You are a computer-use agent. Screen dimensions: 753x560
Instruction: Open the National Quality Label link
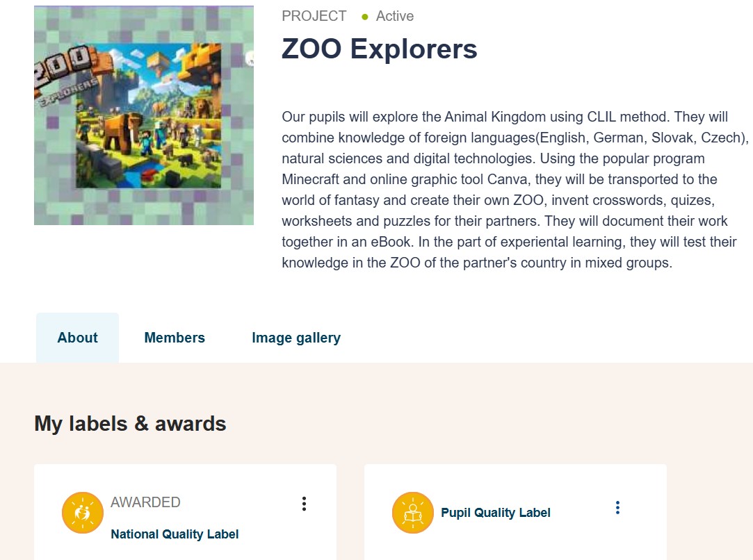pos(175,534)
